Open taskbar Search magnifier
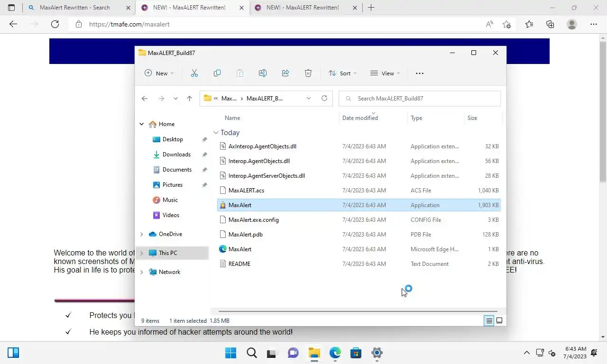This screenshot has width=607, height=364. coord(252,353)
